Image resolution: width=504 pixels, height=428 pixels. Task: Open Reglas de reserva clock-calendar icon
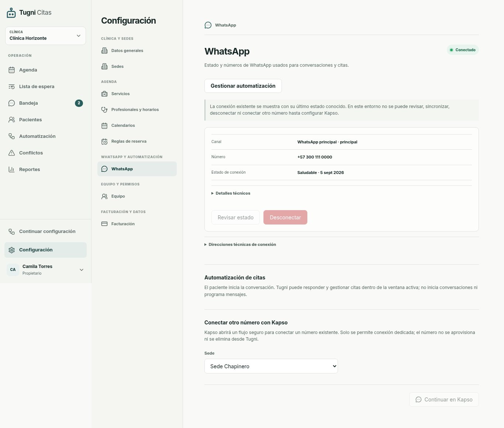point(104,141)
